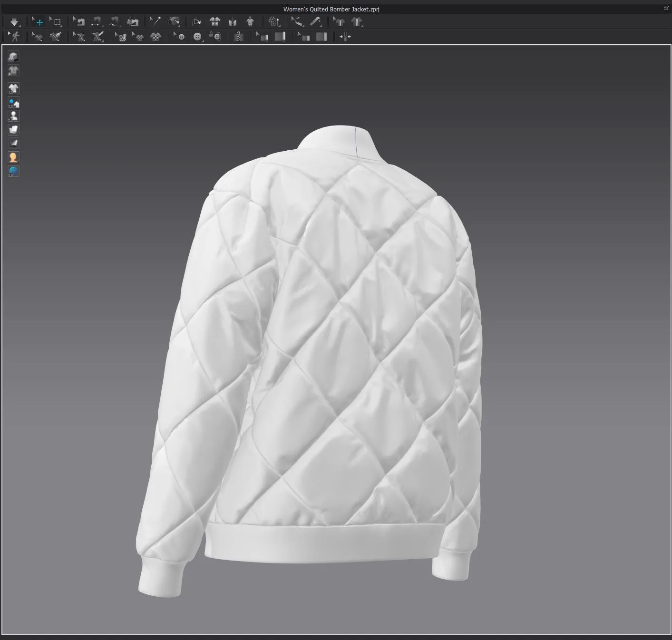
Task: Toggle 3D attachments display blue-dot icon
Action: 13,102
